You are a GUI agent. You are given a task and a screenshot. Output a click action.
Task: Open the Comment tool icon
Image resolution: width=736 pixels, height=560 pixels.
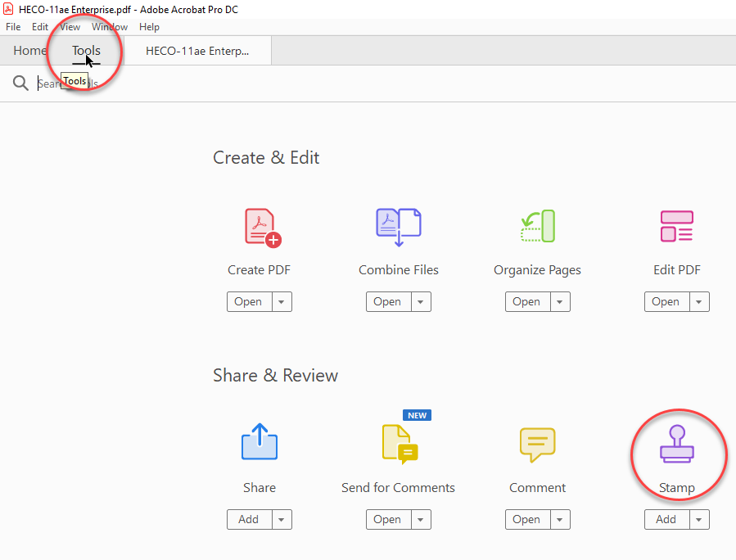tap(537, 445)
